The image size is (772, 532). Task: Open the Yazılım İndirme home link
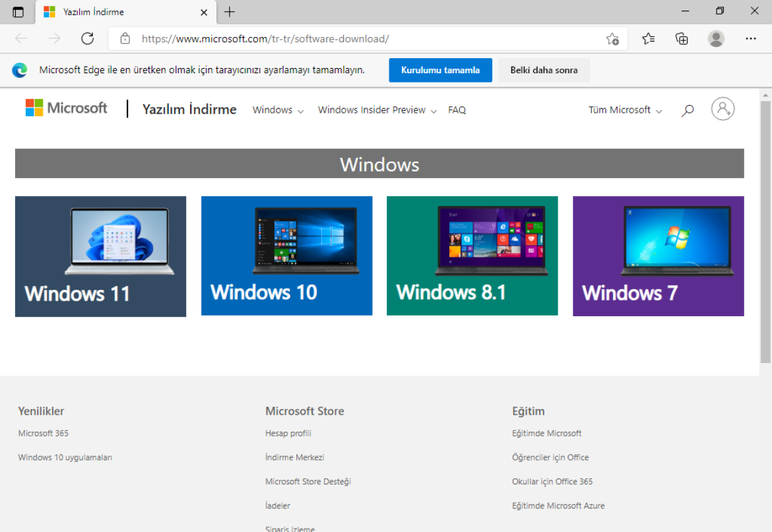189,110
